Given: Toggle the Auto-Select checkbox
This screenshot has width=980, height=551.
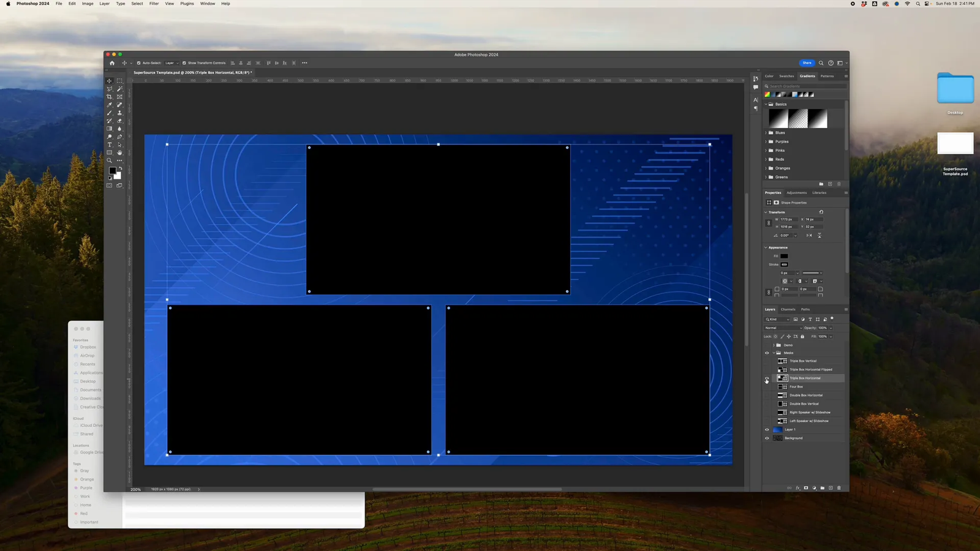Looking at the screenshot, I should pyautogui.click(x=138, y=62).
